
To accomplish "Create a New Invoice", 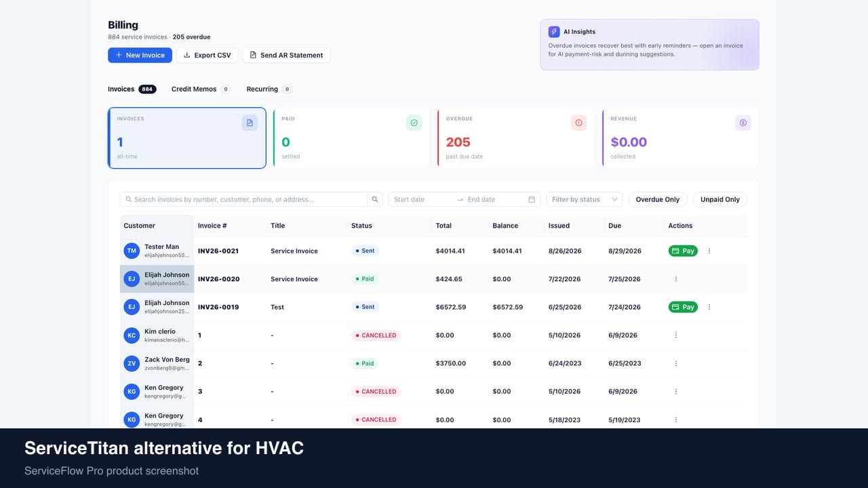I will 140,55.
